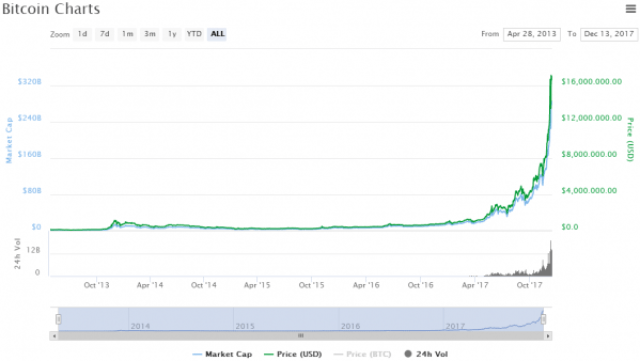Select the ALL zoom range
This screenshot has height=361, width=640.
pos(217,34)
